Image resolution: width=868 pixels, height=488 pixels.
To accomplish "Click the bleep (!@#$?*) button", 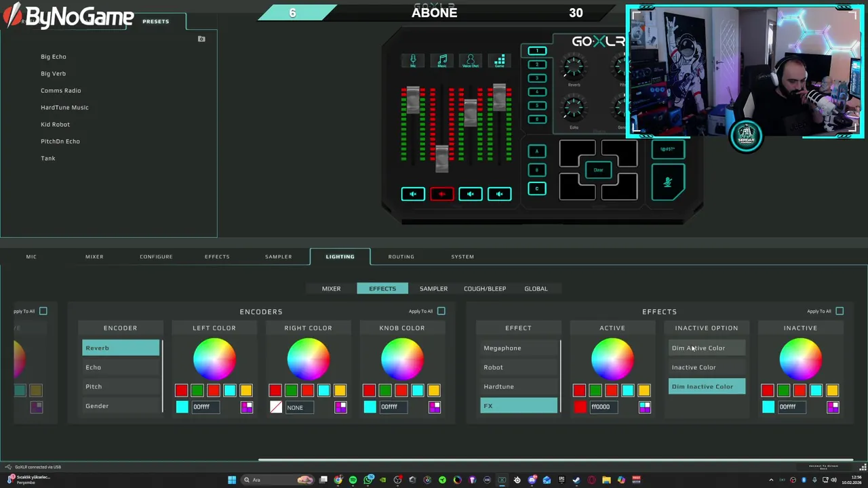I will pos(668,149).
